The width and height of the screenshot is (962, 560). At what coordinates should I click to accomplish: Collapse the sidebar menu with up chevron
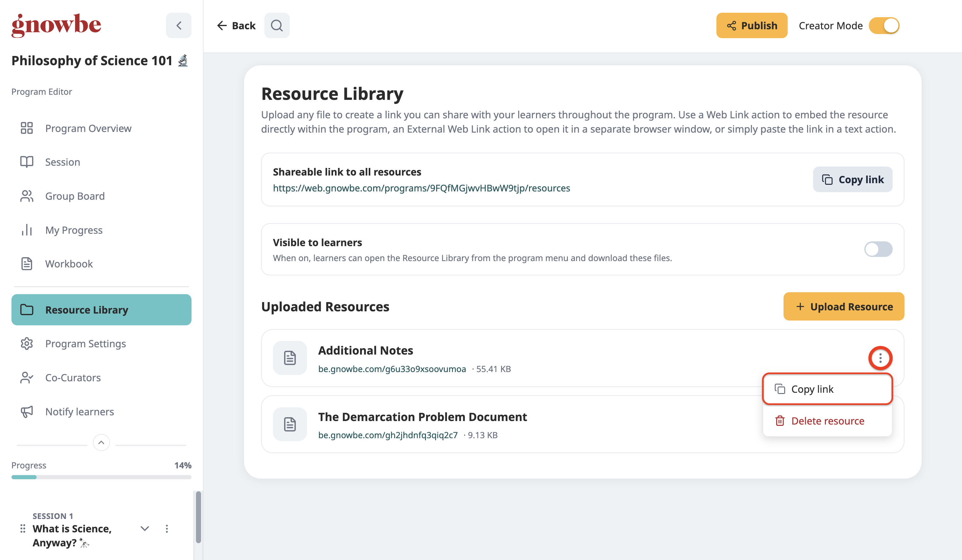coord(101,443)
